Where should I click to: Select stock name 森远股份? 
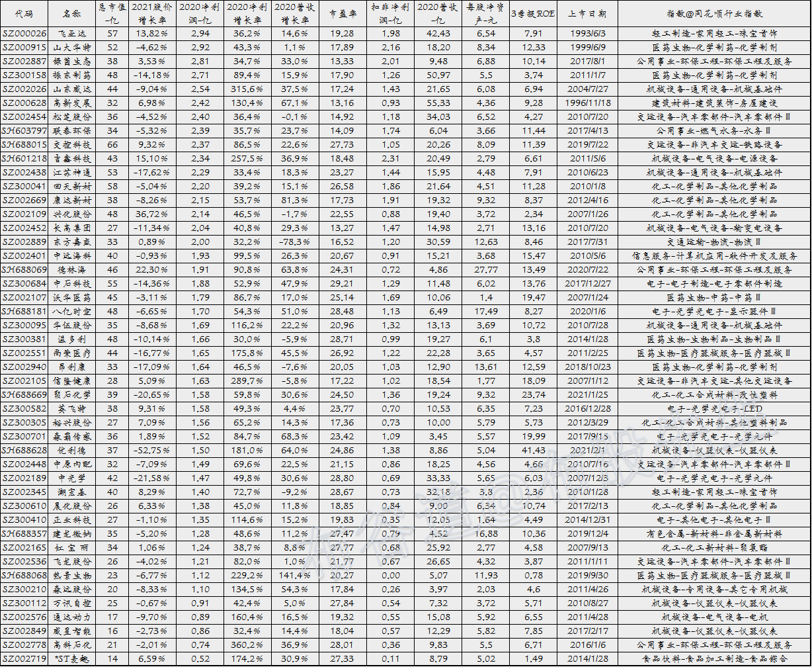click(72, 590)
